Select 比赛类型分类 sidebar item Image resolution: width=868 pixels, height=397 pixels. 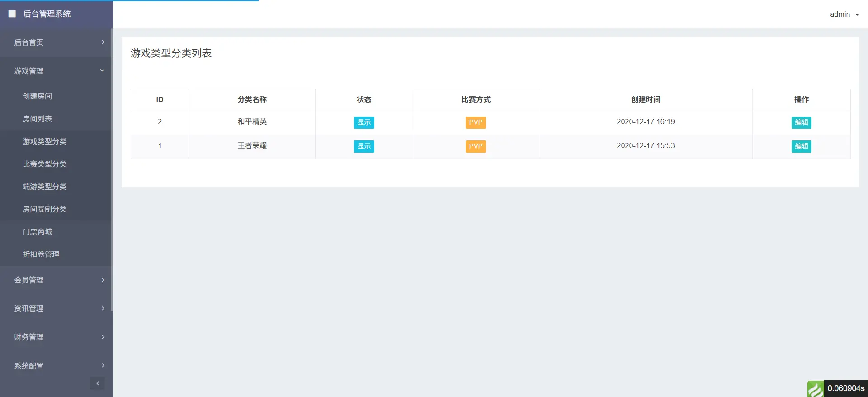(x=45, y=164)
